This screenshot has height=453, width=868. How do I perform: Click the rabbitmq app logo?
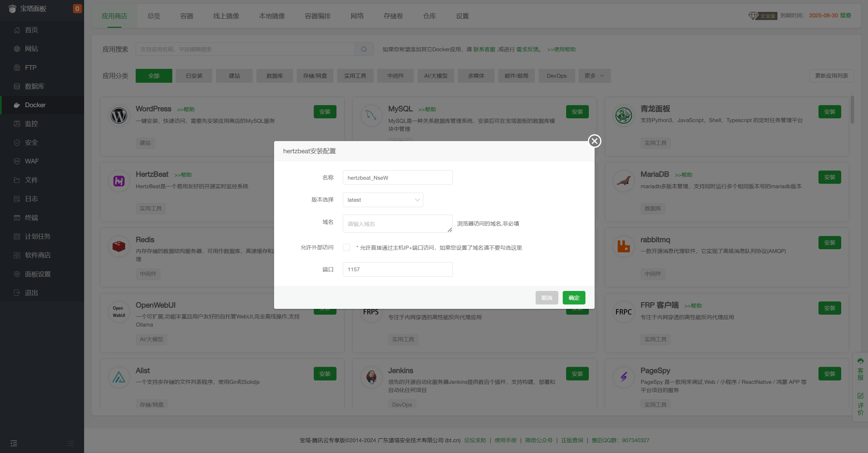[x=623, y=247]
